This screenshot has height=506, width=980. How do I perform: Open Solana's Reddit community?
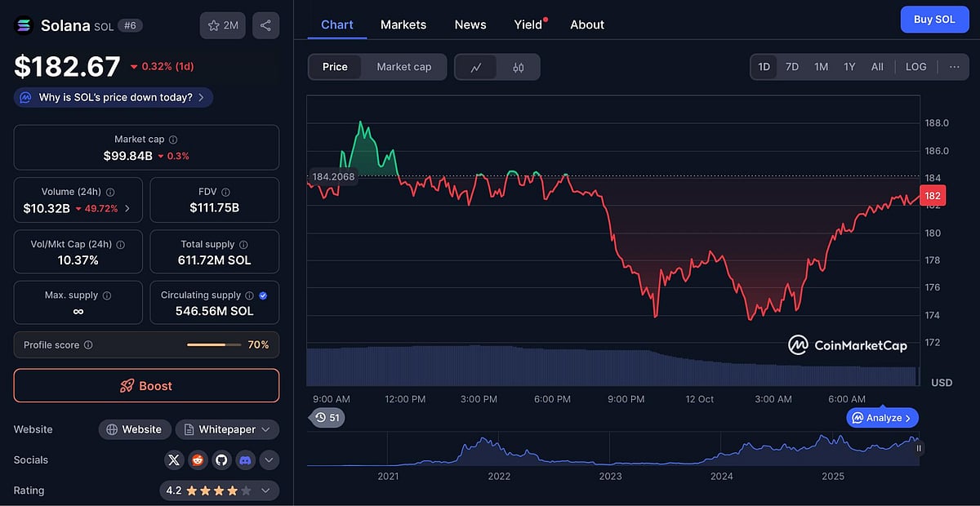[198, 459]
